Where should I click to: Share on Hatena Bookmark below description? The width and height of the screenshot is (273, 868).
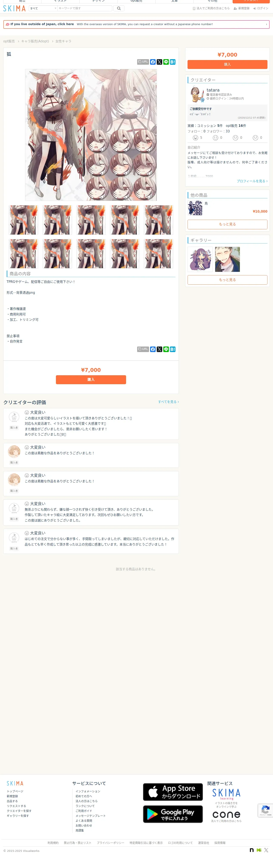click(x=173, y=349)
